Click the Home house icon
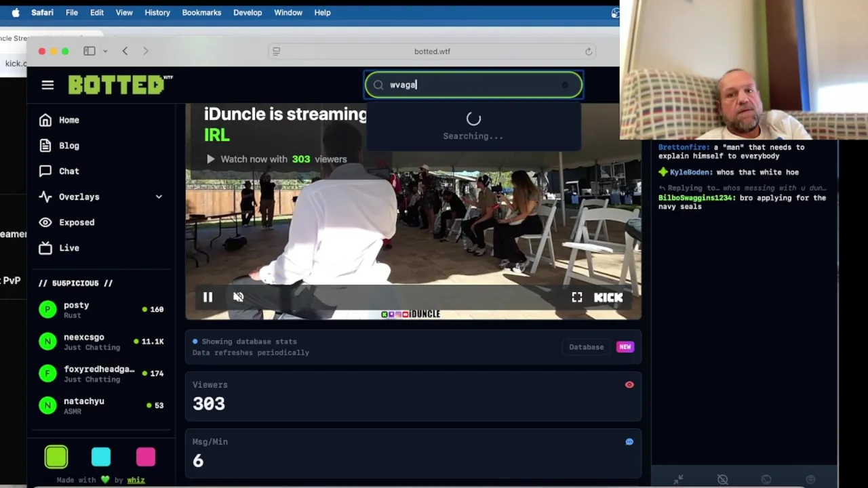868x488 pixels. click(x=45, y=120)
